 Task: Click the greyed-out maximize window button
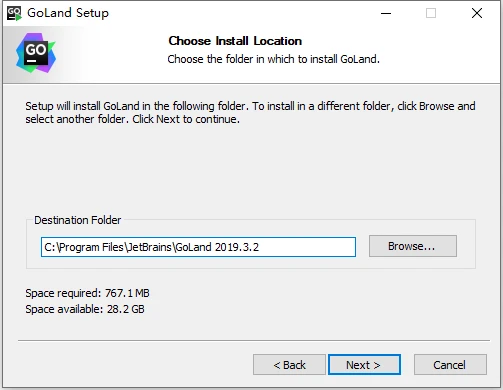431,13
